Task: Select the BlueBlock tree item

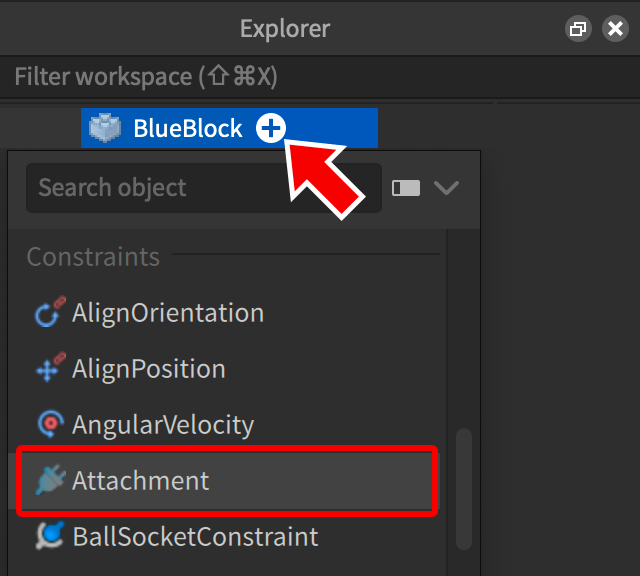Action: [187, 128]
